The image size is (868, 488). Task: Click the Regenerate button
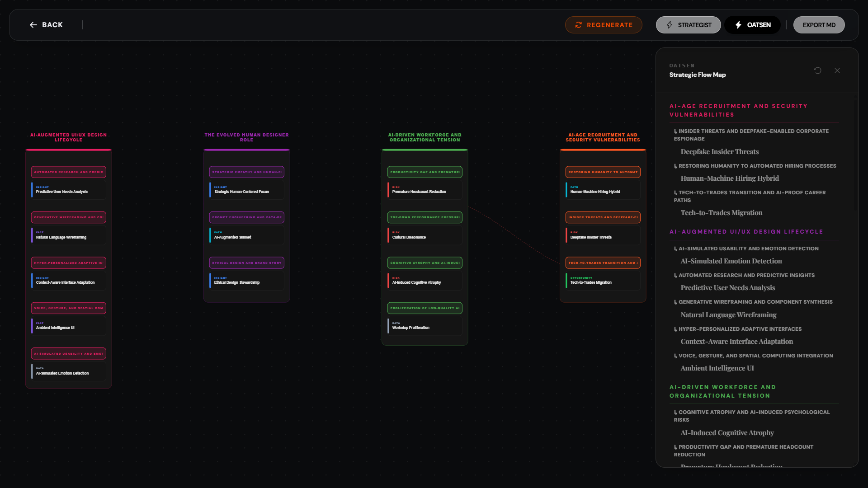[604, 25]
